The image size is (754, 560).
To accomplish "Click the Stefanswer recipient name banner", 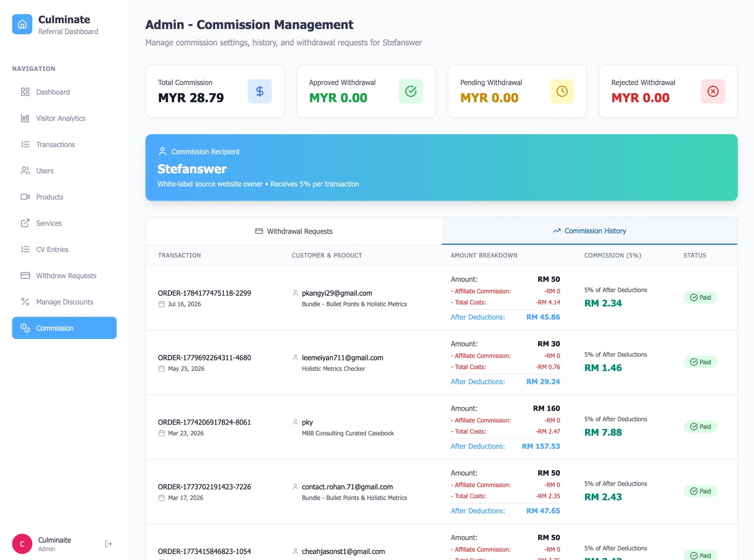I will 192,169.
